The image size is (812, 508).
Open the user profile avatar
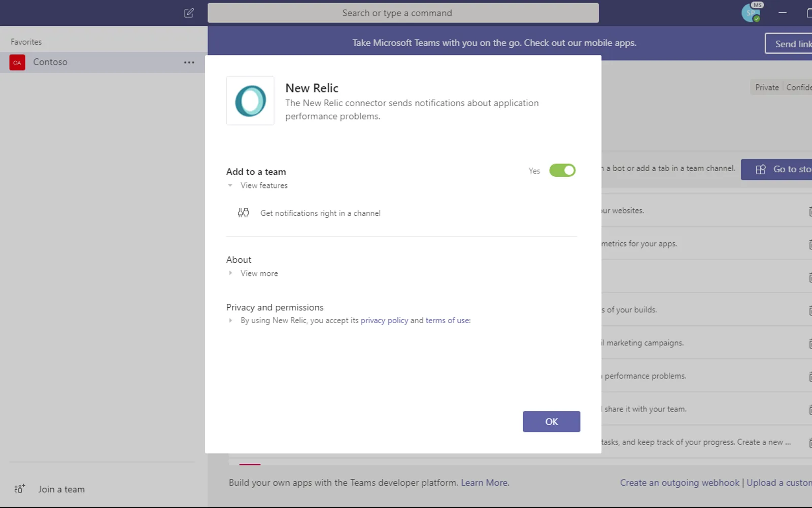751,13
